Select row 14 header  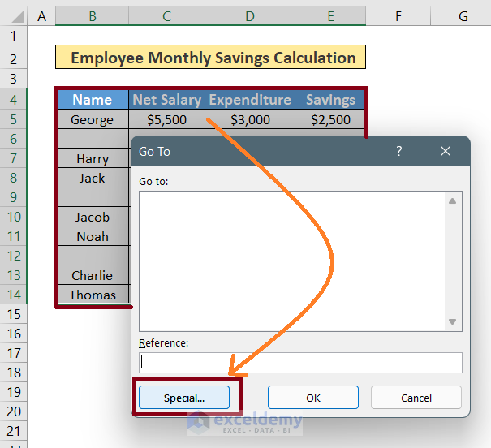pyautogui.click(x=13, y=295)
